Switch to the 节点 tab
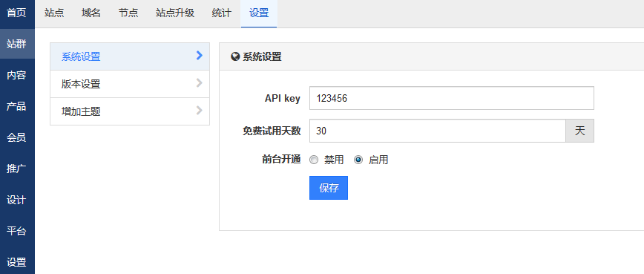 point(128,13)
